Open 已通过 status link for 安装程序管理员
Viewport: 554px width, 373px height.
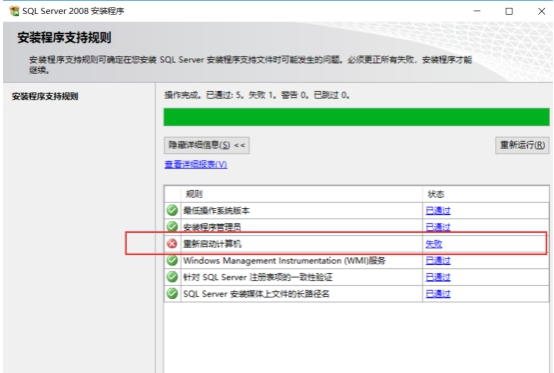click(x=438, y=227)
